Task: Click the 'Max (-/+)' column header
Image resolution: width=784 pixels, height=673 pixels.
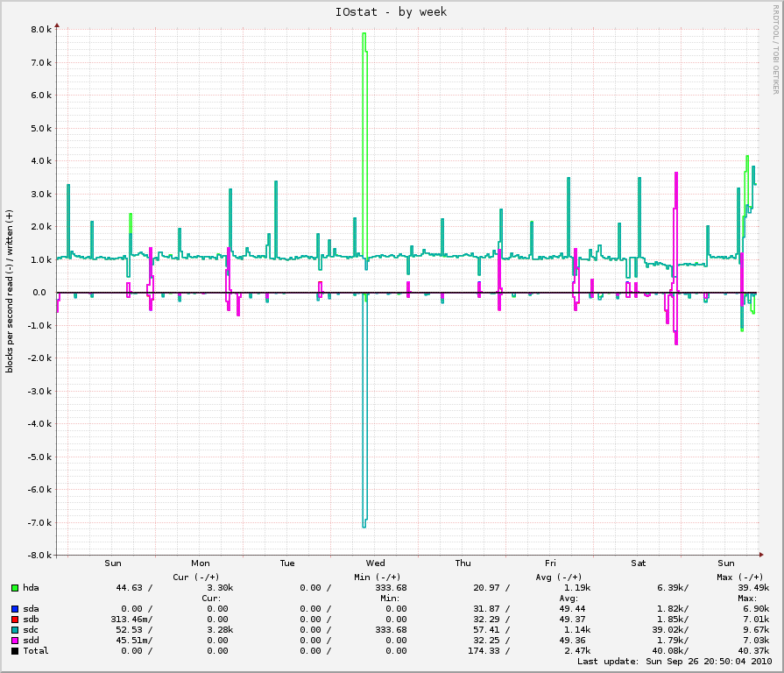Action: tap(740, 577)
